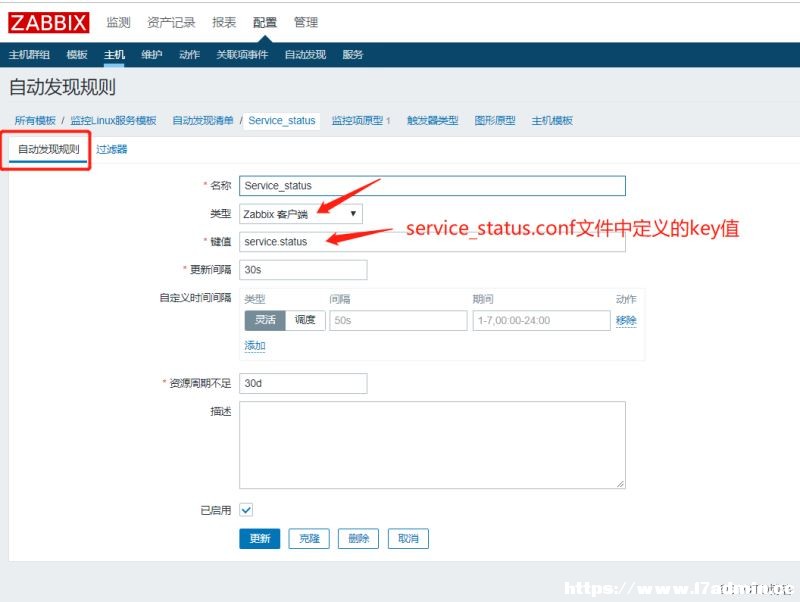
Task: Click 移除 to remove interval
Action: tap(626, 320)
